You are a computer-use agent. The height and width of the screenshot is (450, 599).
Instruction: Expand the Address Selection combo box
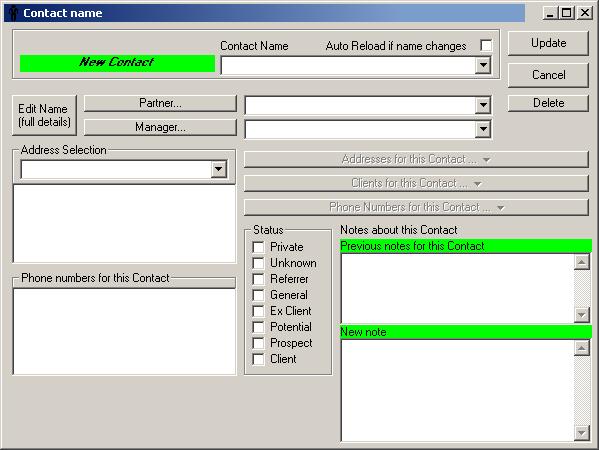(x=219, y=169)
